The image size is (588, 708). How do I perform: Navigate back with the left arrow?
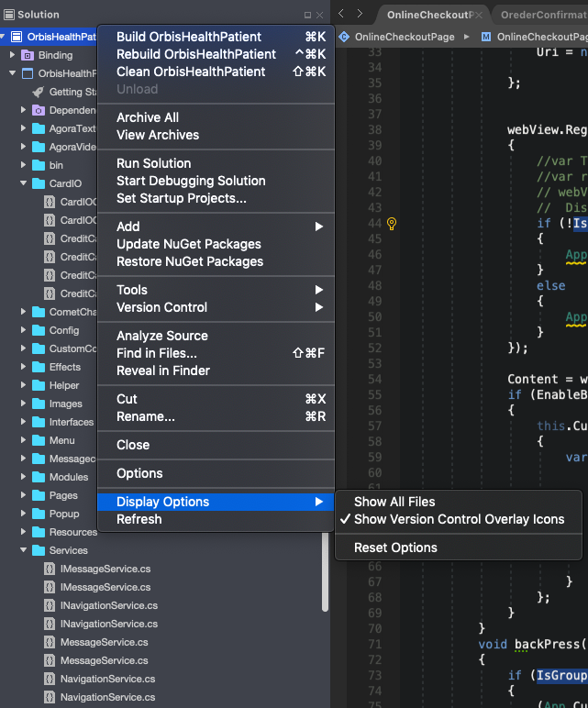(341, 14)
